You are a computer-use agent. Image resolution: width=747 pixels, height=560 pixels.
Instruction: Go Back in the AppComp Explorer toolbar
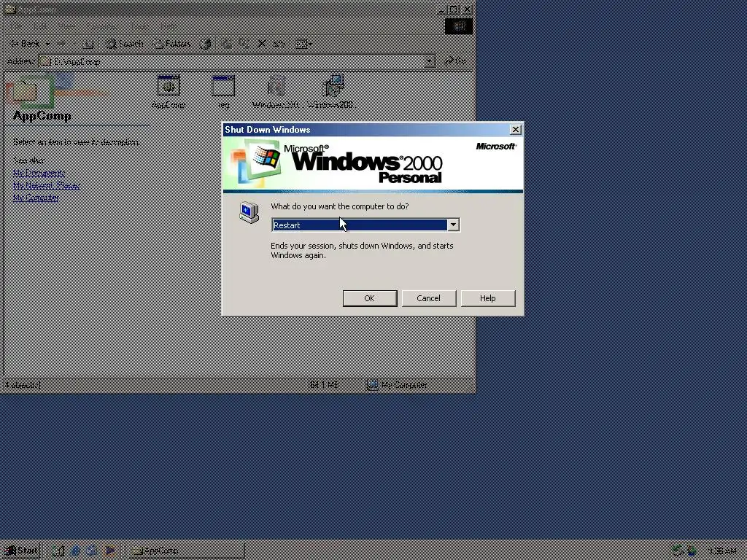pyautogui.click(x=25, y=44)
